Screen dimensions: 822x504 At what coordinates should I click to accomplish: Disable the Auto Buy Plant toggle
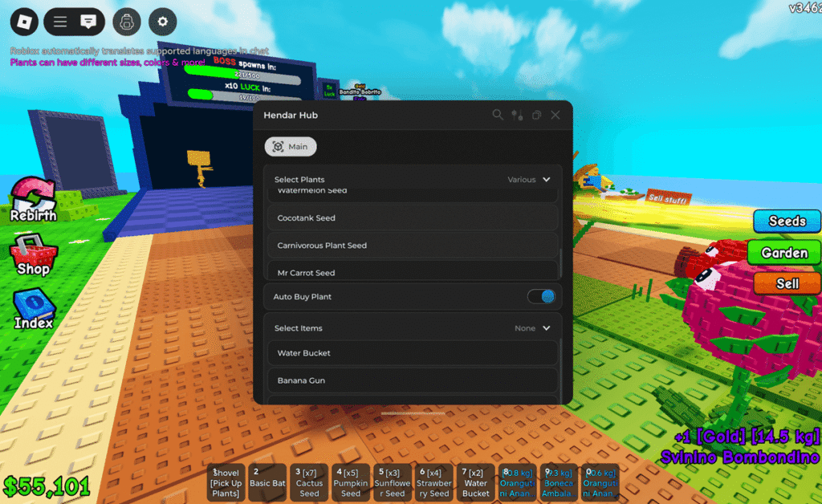pyautogui.click(x=541, y=297)
